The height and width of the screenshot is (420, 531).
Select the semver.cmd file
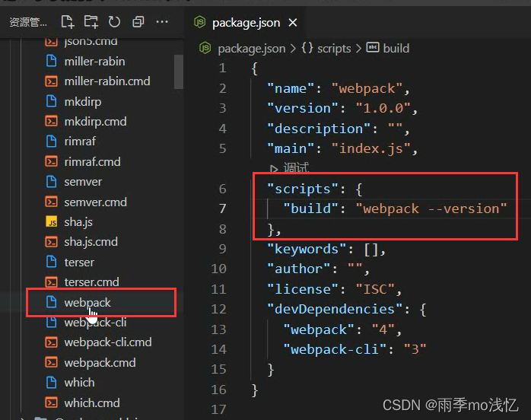(95, 202)
